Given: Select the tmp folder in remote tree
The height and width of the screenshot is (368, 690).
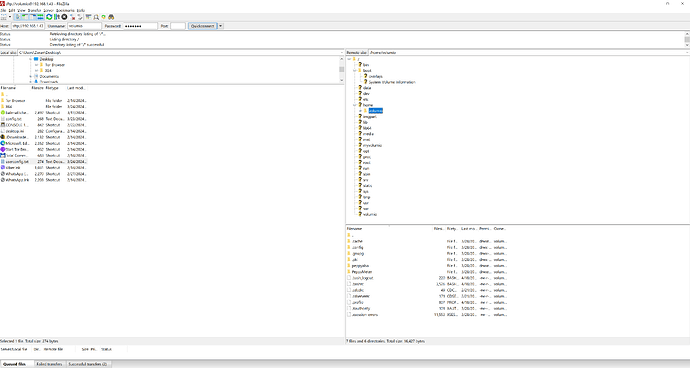Looking at the screenshot, I should 367,197.
